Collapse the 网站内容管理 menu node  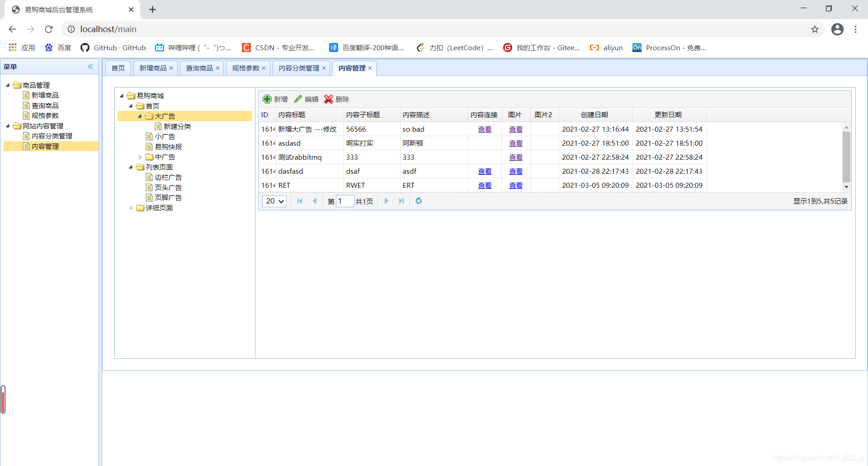click(8, 126)
